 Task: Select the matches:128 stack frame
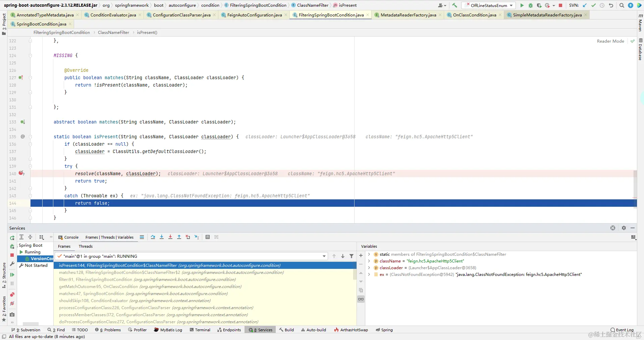[x=205, y=273]
